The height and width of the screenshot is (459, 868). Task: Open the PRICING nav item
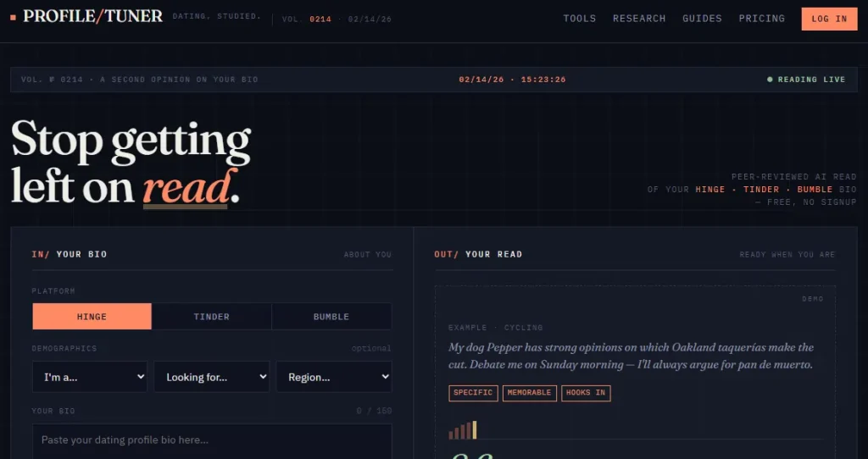[762, 19]
